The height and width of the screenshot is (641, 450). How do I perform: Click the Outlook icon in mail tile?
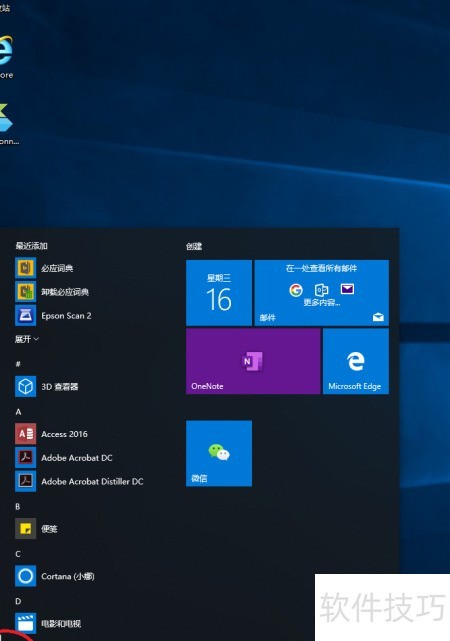pyautogui.click(x=322, y=290)
